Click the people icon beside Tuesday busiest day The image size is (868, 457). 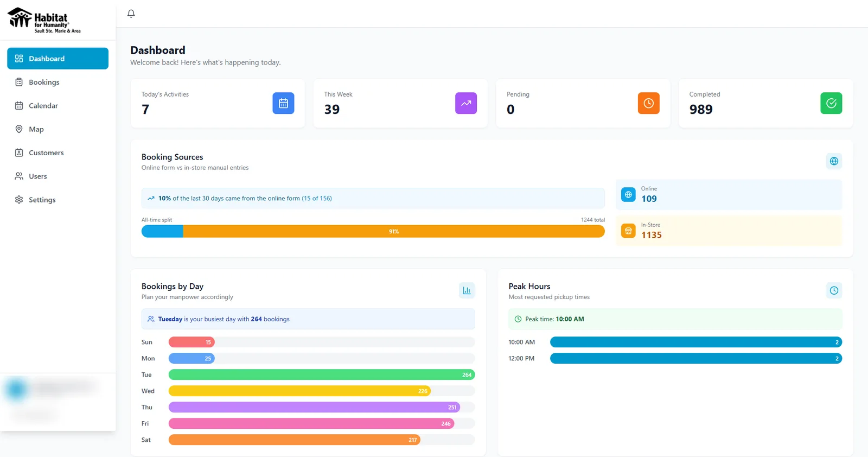(x=151, y=319)
